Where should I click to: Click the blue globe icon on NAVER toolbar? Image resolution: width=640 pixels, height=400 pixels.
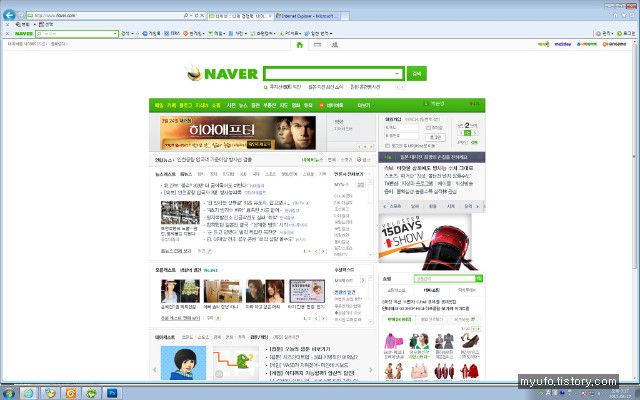145,33
